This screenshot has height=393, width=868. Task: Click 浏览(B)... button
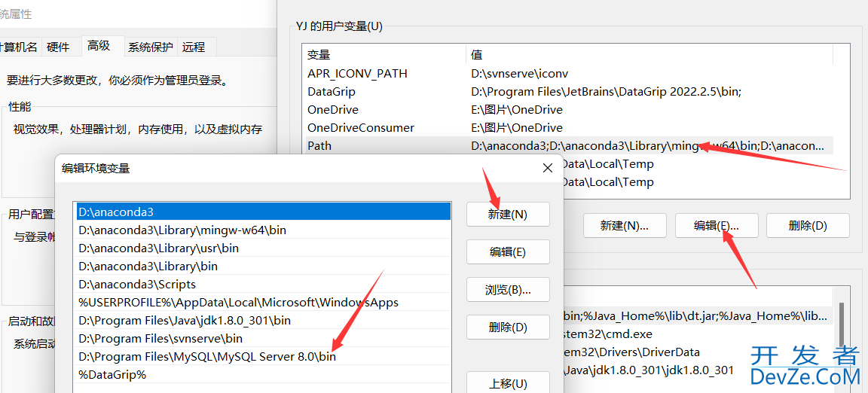508,290
